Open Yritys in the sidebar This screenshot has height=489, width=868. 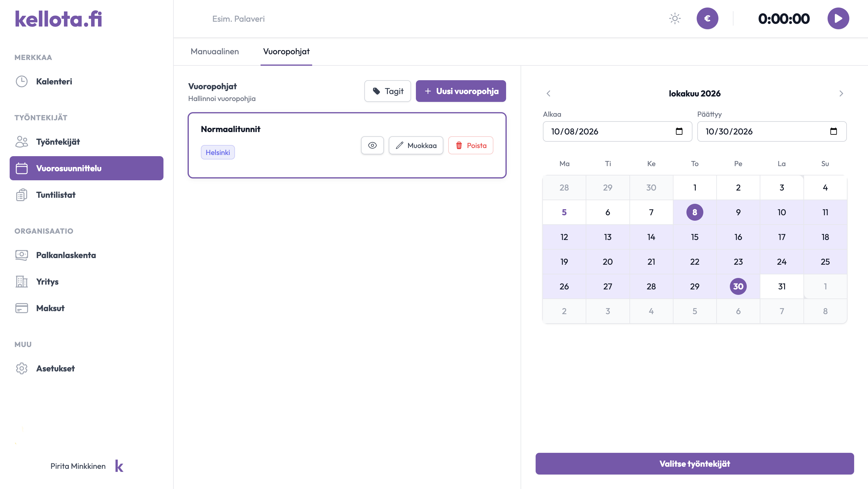[87, 282]
